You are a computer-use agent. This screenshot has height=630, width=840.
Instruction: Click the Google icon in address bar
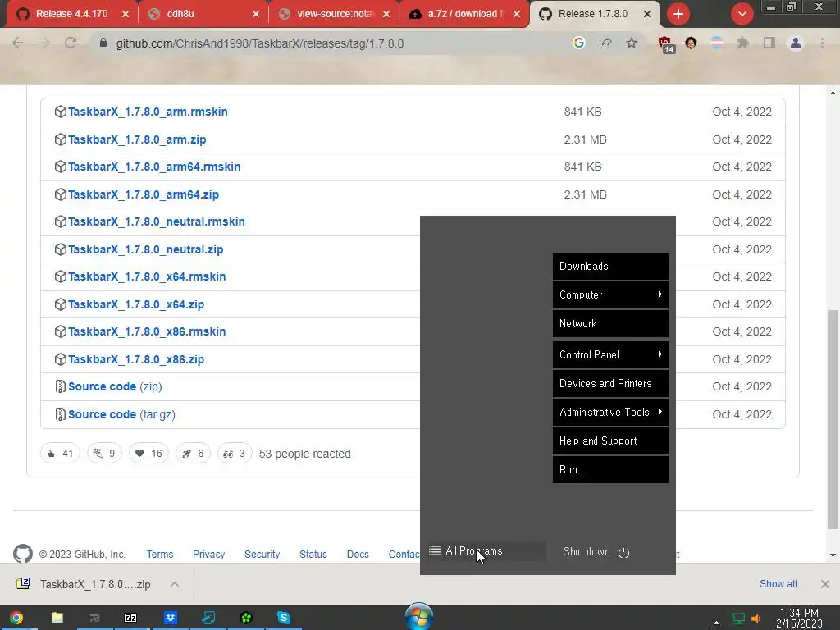(x=578, y=43)
